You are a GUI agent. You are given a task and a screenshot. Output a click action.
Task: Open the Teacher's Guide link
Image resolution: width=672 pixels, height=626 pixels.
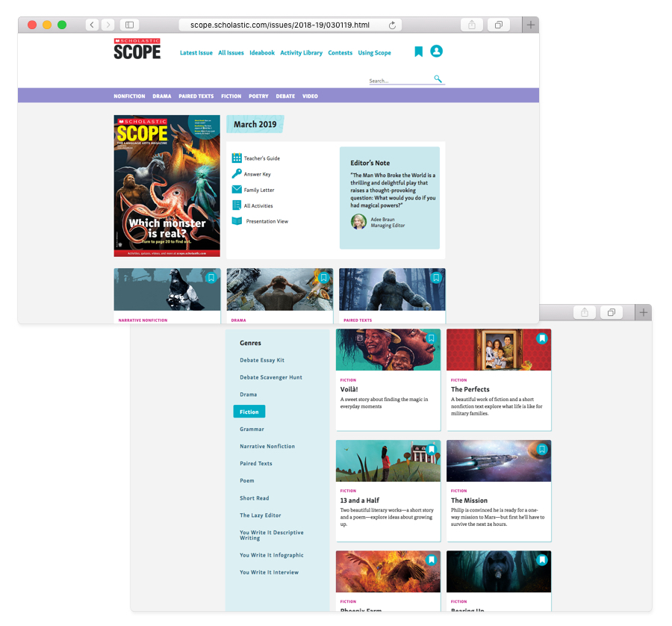(262, 158)
